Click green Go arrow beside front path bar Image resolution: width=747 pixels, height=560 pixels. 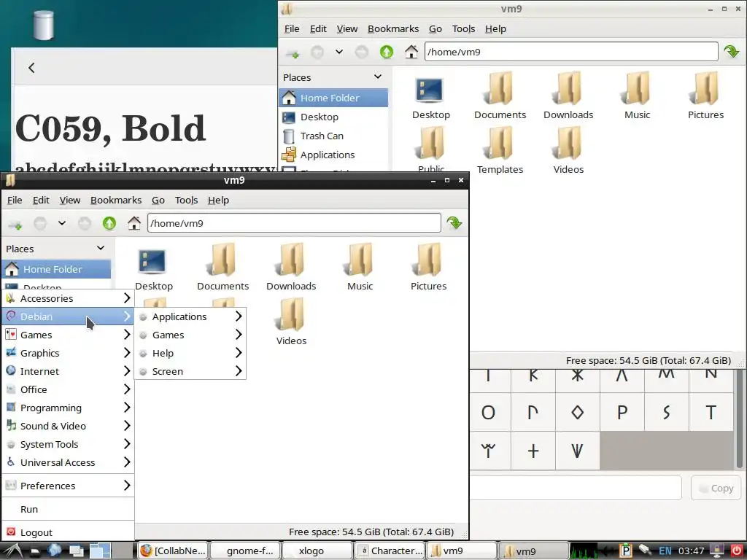454,222
